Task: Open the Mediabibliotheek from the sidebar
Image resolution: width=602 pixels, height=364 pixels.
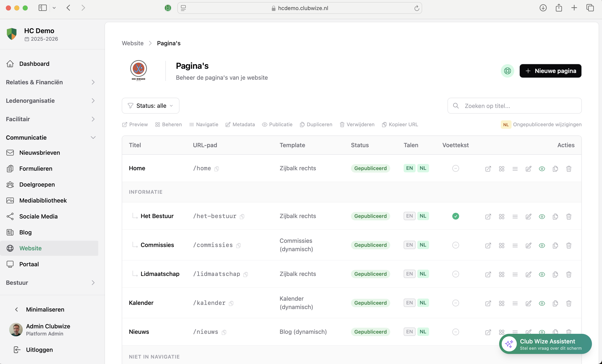Action: pyautogui.click(x=43, y=200)
